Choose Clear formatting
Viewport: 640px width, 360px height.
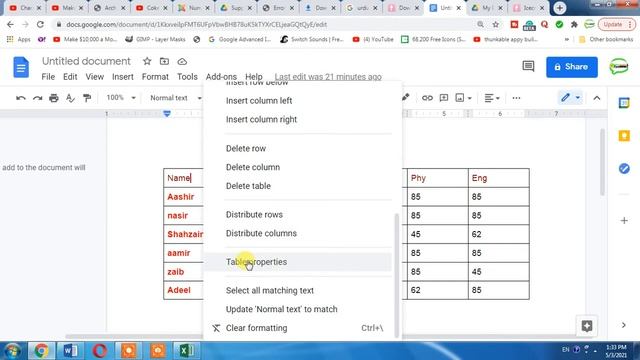click(x=297, y=328)
